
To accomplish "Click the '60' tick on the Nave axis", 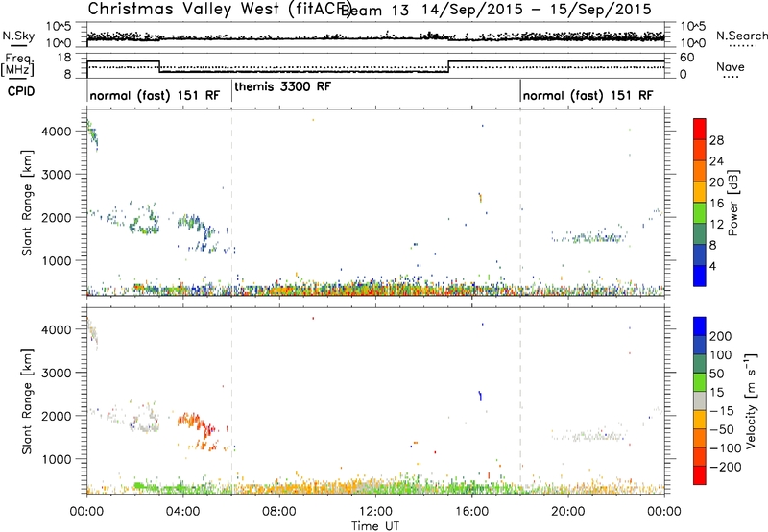I will [x=686, y=58].
